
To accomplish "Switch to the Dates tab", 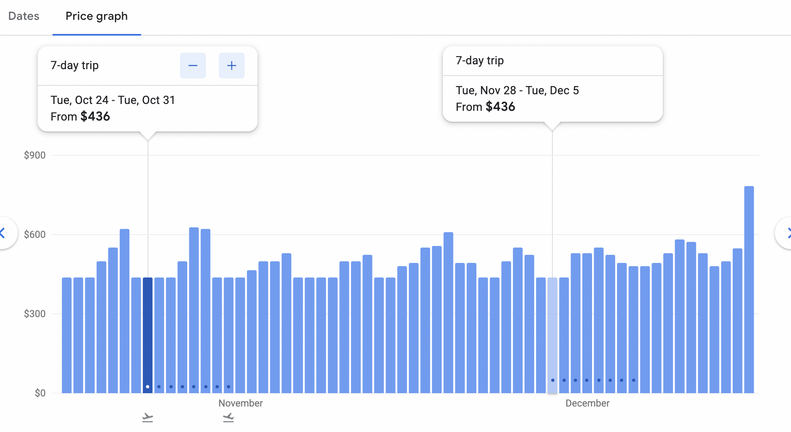I will pyautogui.click(x=24, y=16).
